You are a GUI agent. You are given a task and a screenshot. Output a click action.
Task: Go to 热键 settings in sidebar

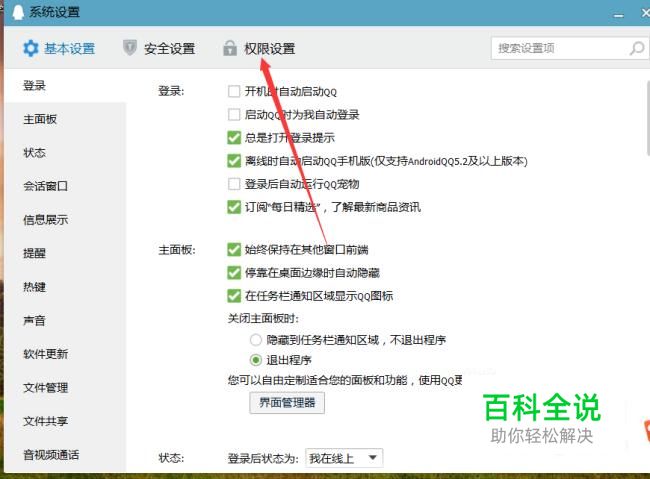(34, 287)
